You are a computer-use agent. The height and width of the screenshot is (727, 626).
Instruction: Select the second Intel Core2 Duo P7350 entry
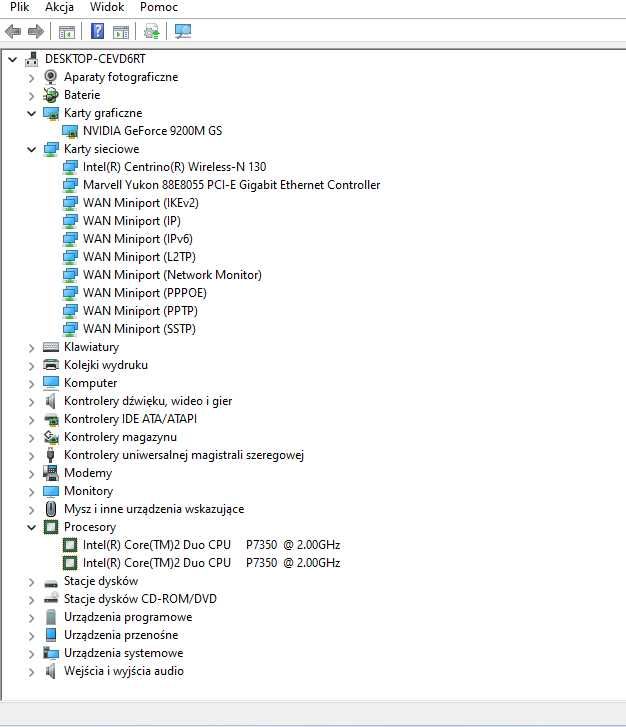(x=211, y=563)
